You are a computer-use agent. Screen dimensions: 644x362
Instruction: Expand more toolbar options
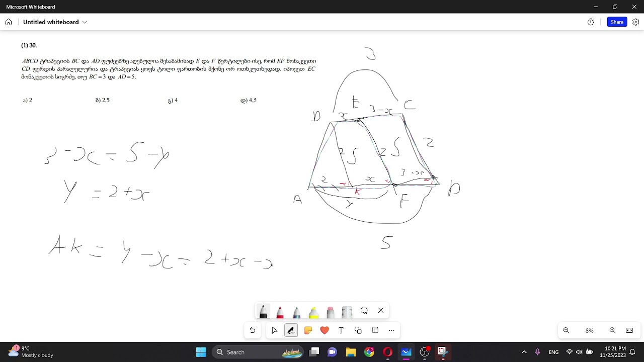pos(391,330)
